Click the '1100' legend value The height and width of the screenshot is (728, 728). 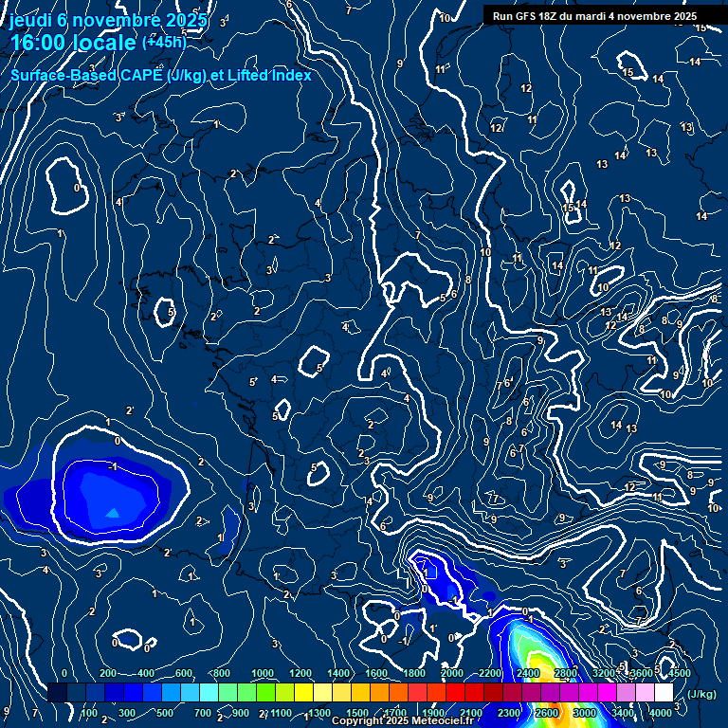pos(281,713)
